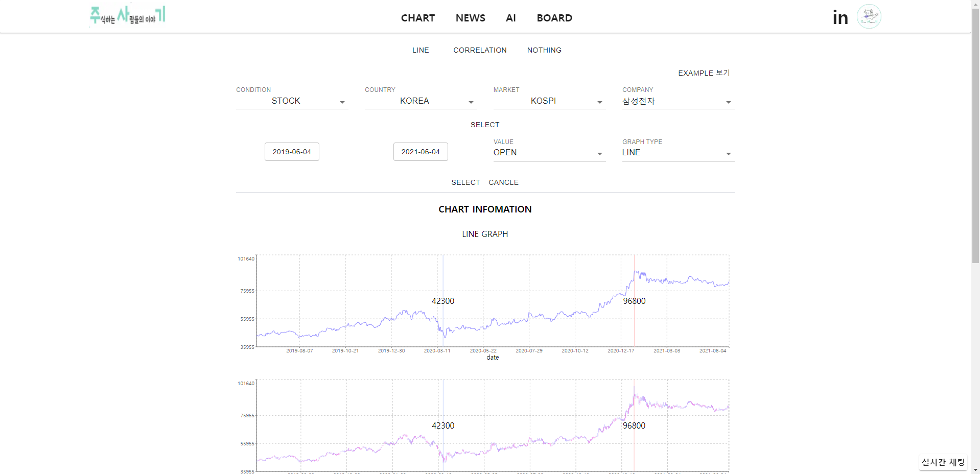Screen dimensions: 980x474
Task: Open the LinkedIn "in" icon
Action: click(839, 17)
